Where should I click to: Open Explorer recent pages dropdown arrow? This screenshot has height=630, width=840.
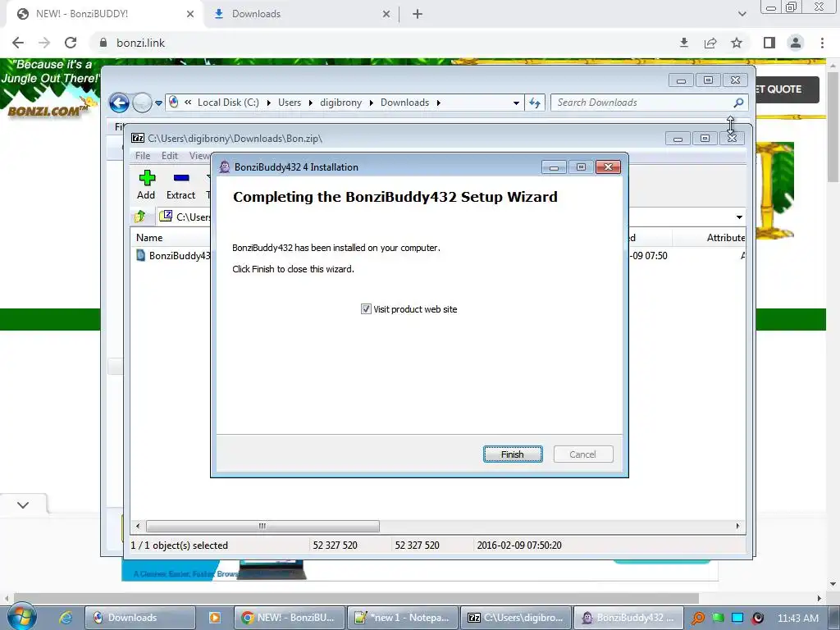tap(158, 103)
